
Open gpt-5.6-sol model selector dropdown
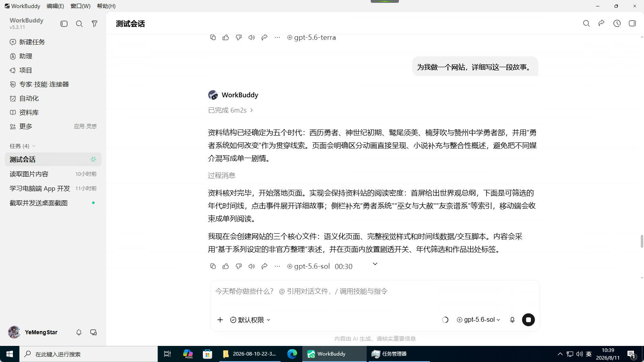coord(479,320)
